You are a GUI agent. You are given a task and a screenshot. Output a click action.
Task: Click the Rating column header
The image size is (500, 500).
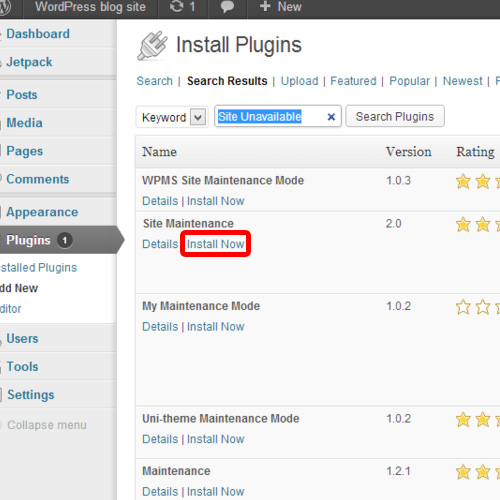point(475,152)
